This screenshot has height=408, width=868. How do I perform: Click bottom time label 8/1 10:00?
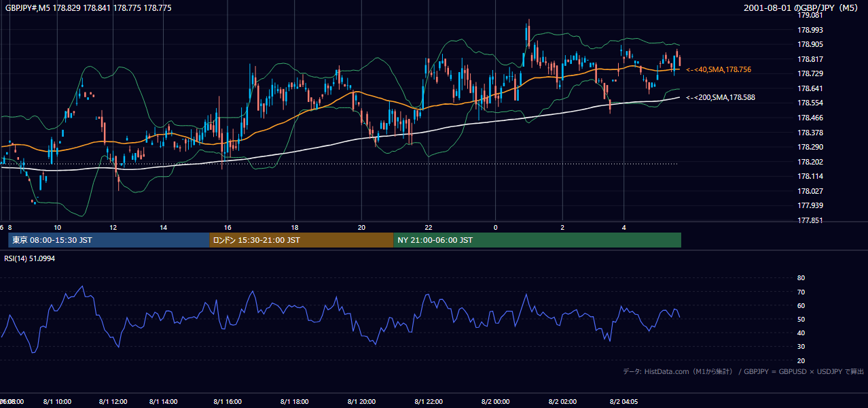(57, 402)
